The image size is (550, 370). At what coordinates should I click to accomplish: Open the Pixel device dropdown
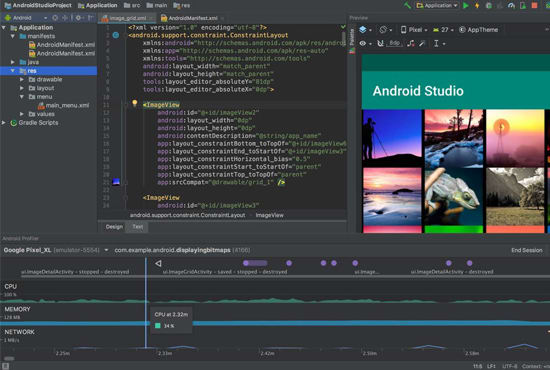[414, 30]
